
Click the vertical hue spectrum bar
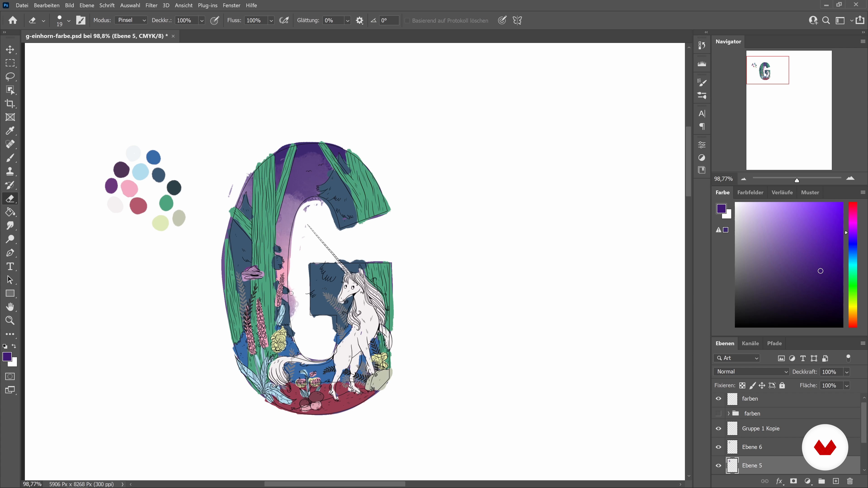coord(852,264)
